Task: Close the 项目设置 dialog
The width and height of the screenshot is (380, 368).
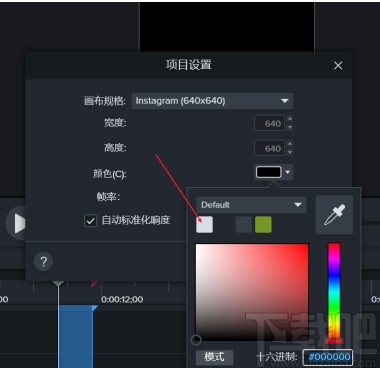Action: coord(338,65)
